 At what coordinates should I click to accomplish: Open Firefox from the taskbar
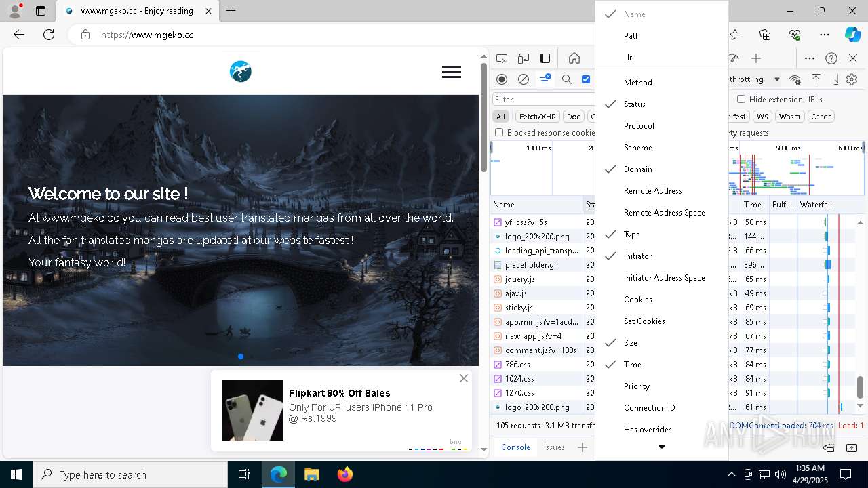tap(345, 474)
